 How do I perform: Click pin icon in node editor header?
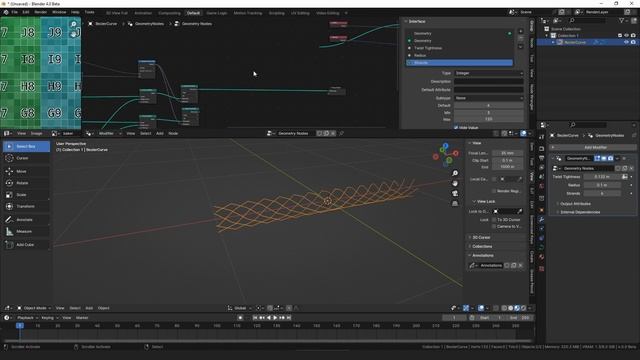point(342,133)
